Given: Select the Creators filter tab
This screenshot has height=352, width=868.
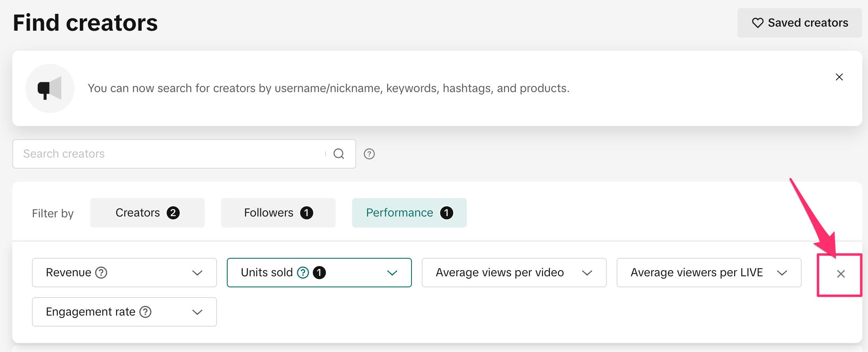Looking at the screenshot, I should 147,213.
